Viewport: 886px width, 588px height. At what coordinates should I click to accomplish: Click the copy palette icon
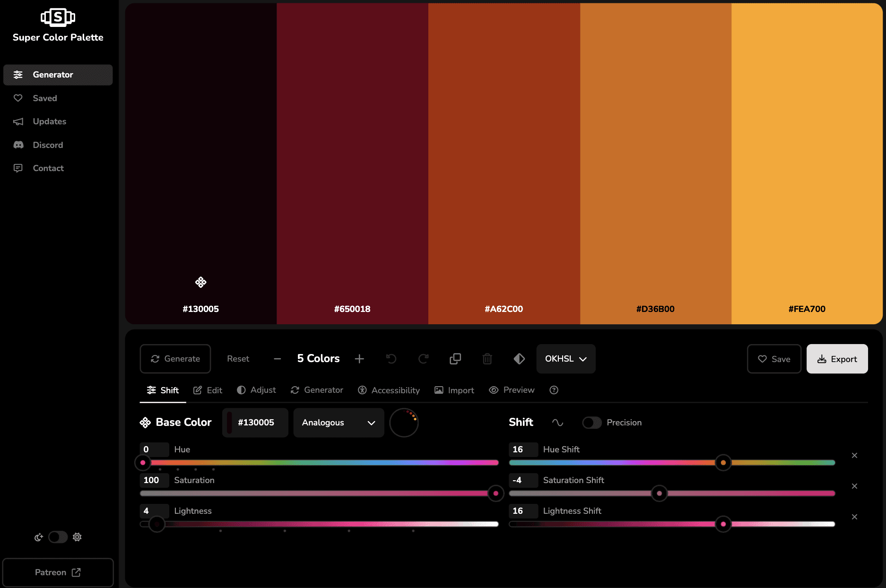(x=455, y=359)
